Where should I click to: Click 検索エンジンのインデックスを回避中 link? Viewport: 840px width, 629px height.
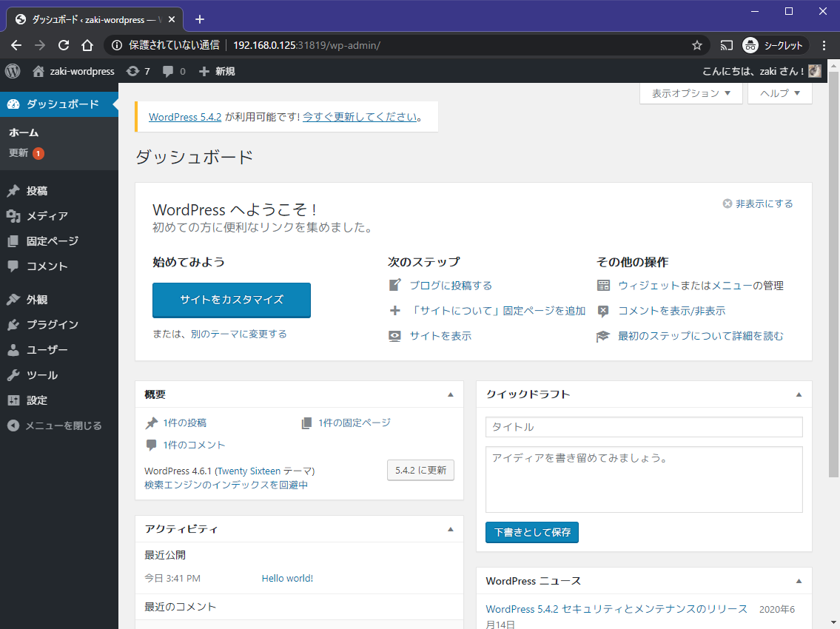pyautogui.click(x=226, y=485)
